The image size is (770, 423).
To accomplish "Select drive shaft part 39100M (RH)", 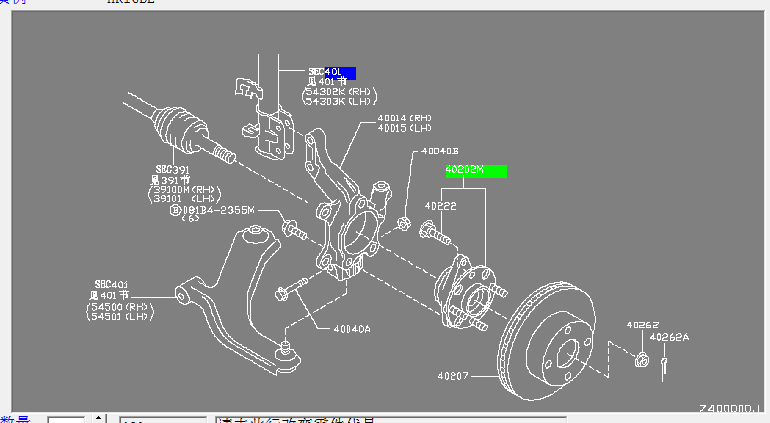I will point(185,190).
